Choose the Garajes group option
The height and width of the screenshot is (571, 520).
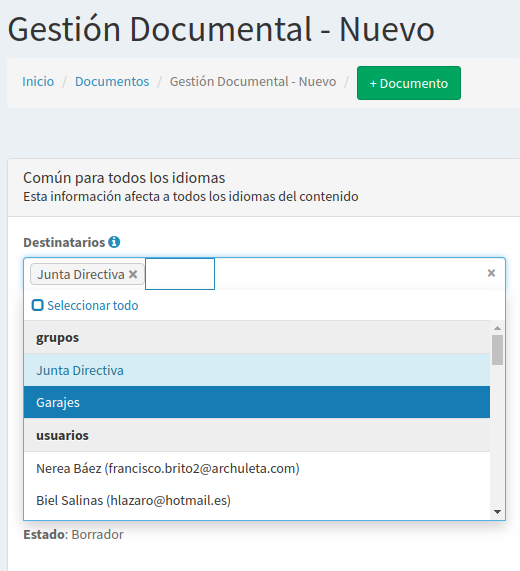[x=257, y=402]
